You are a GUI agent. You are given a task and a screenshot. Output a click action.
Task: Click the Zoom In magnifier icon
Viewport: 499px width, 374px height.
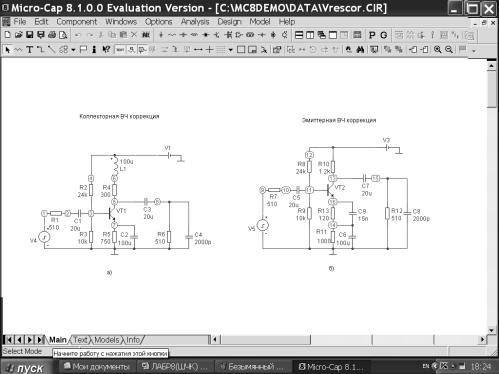[x=437, y=50]
